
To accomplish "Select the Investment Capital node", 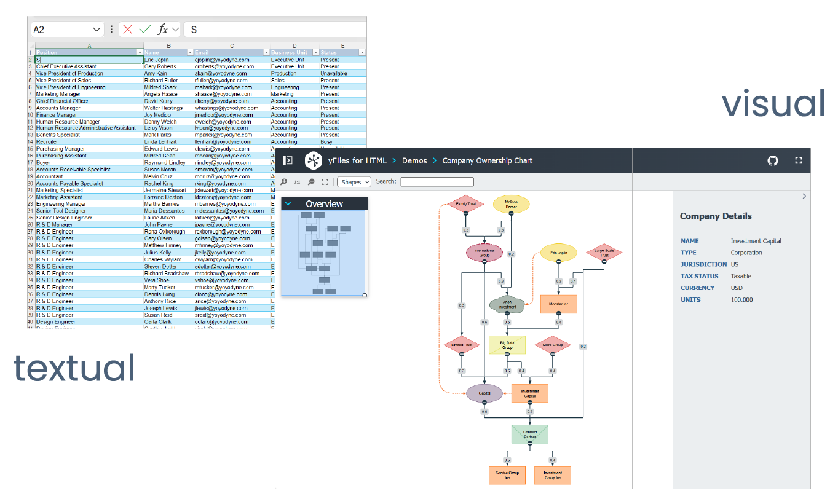I will (529, 393).
